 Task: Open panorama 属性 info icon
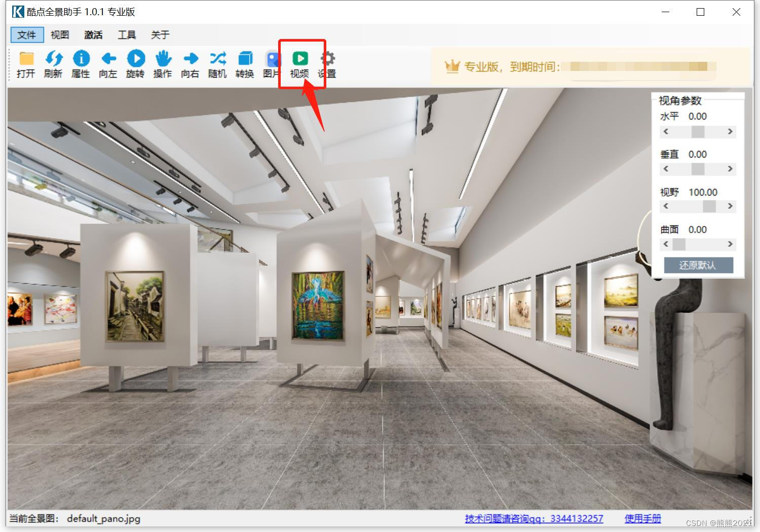click(x=81, y=59)
